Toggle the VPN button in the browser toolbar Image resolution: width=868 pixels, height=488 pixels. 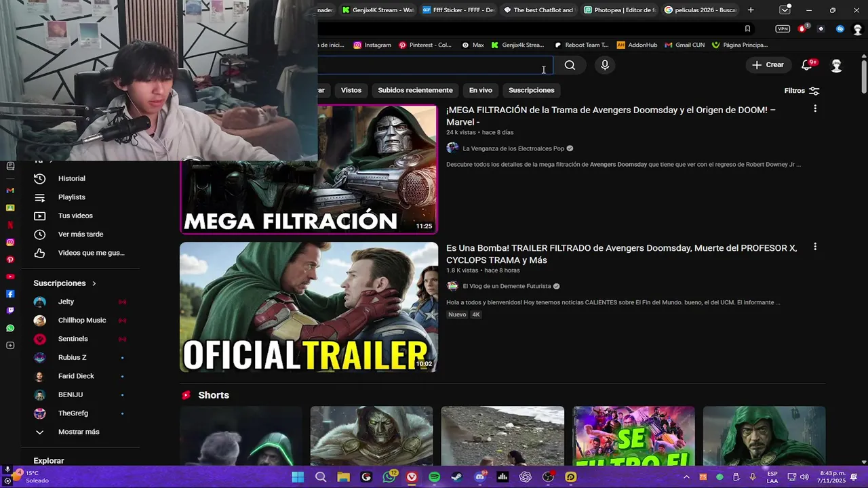pyautogui.click(x=783, y=28)
